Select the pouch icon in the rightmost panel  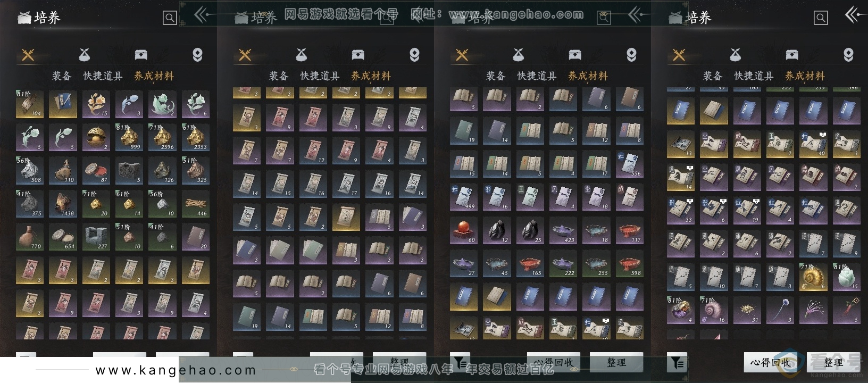[x=736, y=54]
